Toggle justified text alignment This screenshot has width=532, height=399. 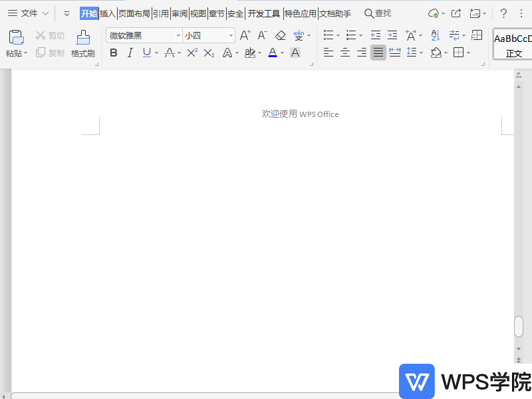378,53
